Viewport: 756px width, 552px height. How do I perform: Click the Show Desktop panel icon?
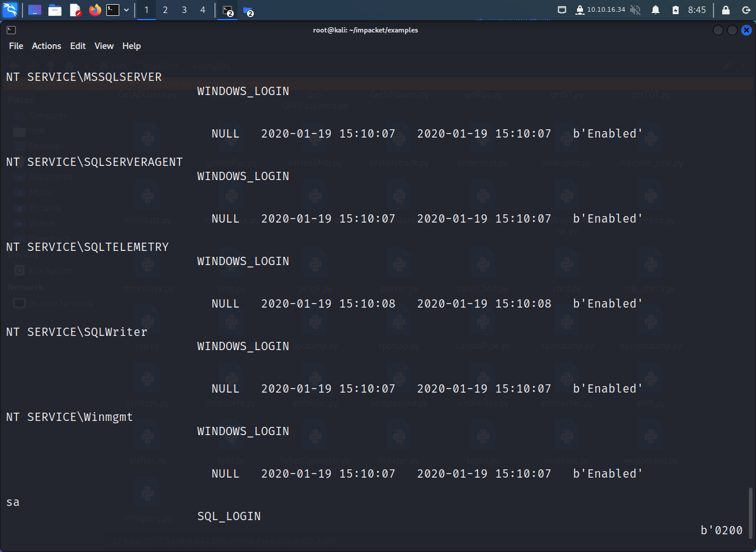pos(35,10)
